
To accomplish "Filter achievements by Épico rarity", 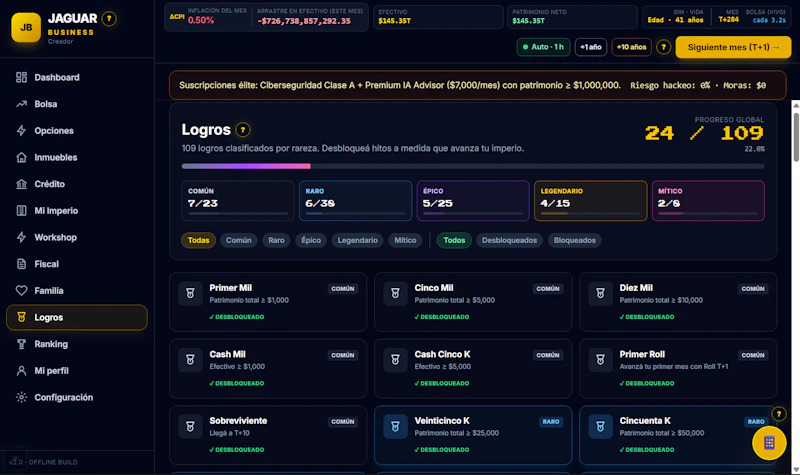I will [x=311, y=240].
